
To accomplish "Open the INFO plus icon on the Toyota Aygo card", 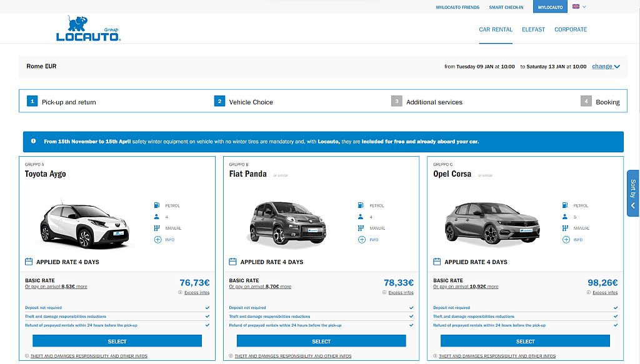I will coord(156,239).
